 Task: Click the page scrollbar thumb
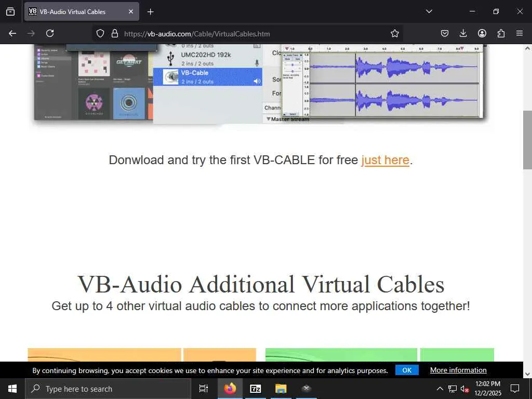click(527, 140)
